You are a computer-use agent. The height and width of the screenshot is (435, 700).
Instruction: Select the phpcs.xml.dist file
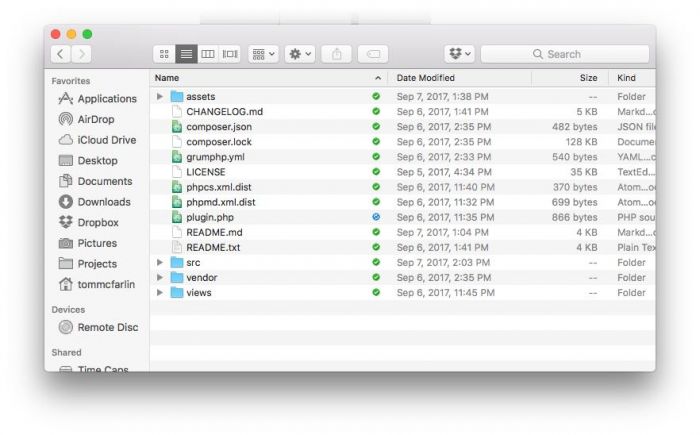[219, 187]
